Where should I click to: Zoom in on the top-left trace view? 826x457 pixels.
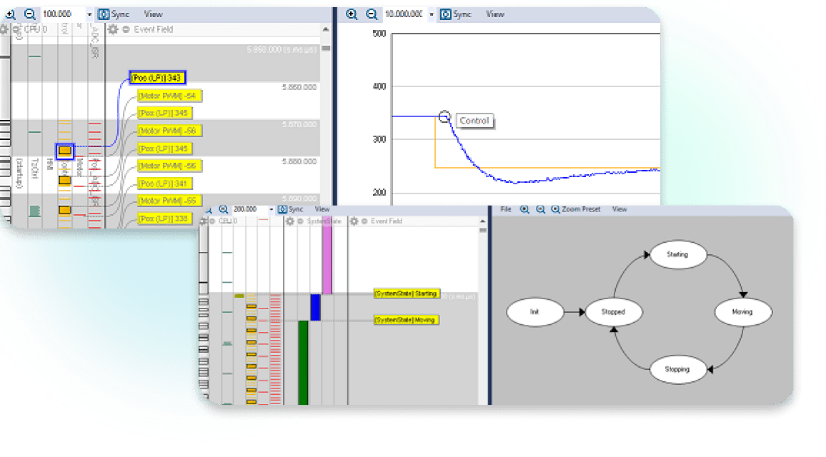click(x=10, y=14)
